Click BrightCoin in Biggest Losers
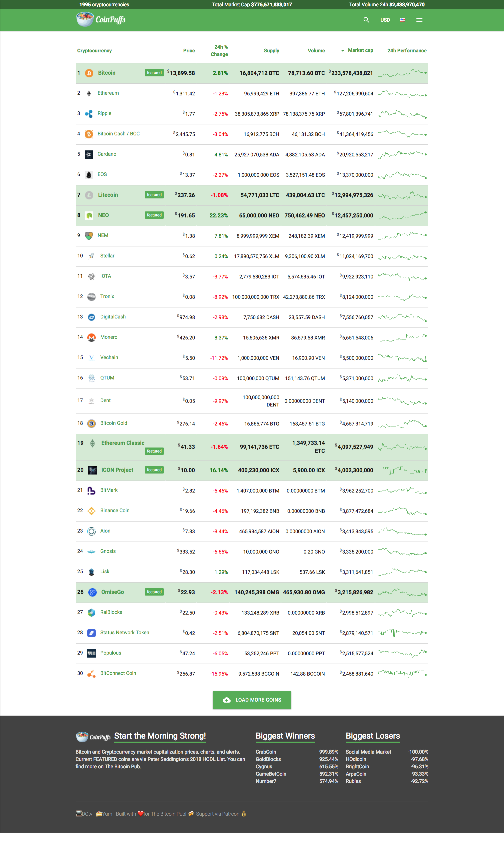504x848 pixels. [357, 766]
